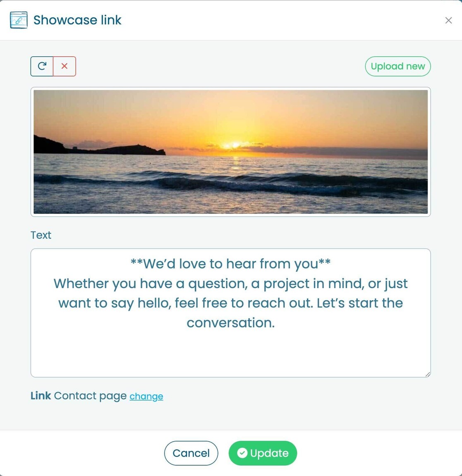Click the 'change' link beside Contact page

(x=146, y=396)
